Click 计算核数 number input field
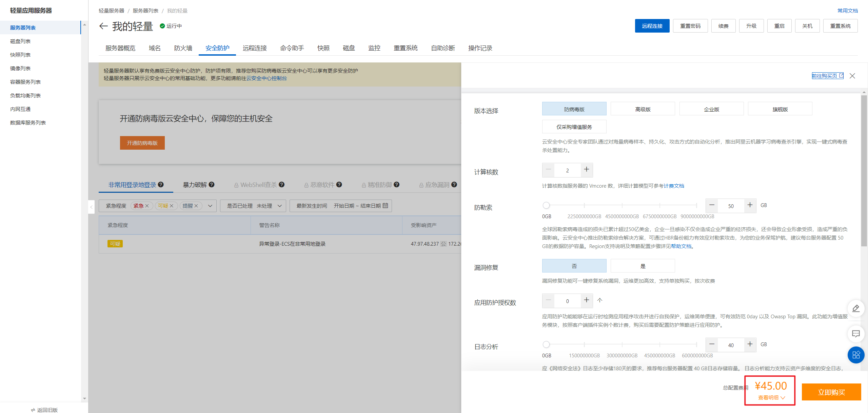This screenshot has height=413, width=868. (x=567, y=170)
